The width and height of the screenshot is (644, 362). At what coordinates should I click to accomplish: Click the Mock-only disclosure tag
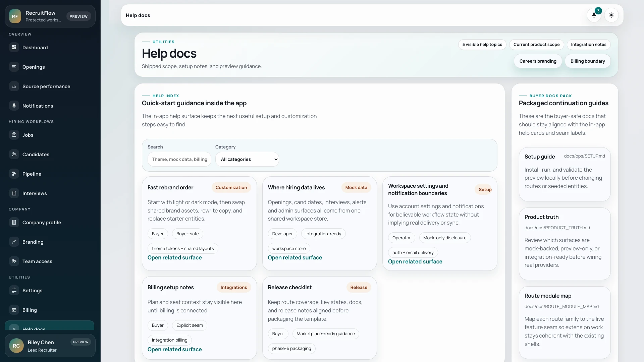tap(445, 238)
